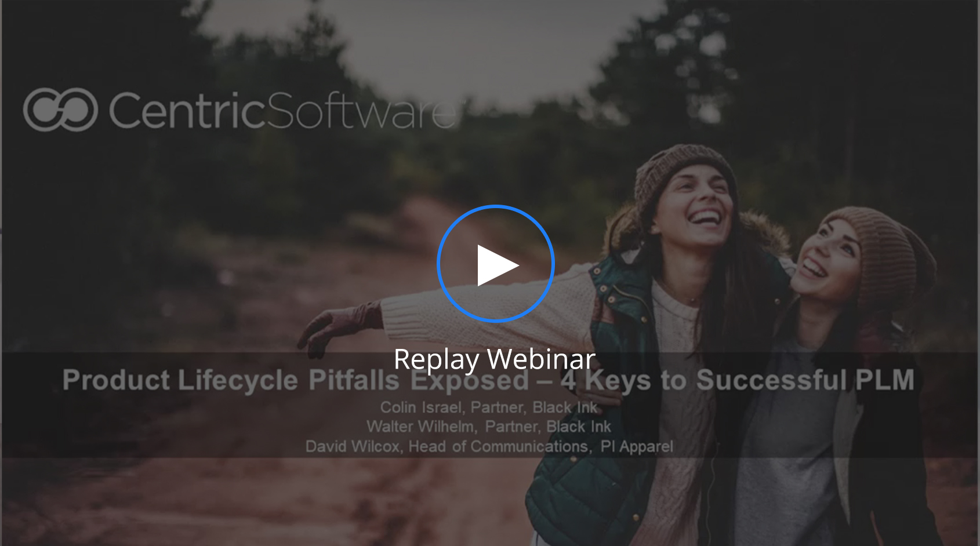Click the Centric Software interlocking circles logo
This screenshot has width=980, height=546.
pyautogui.click(x=60, y=110)
